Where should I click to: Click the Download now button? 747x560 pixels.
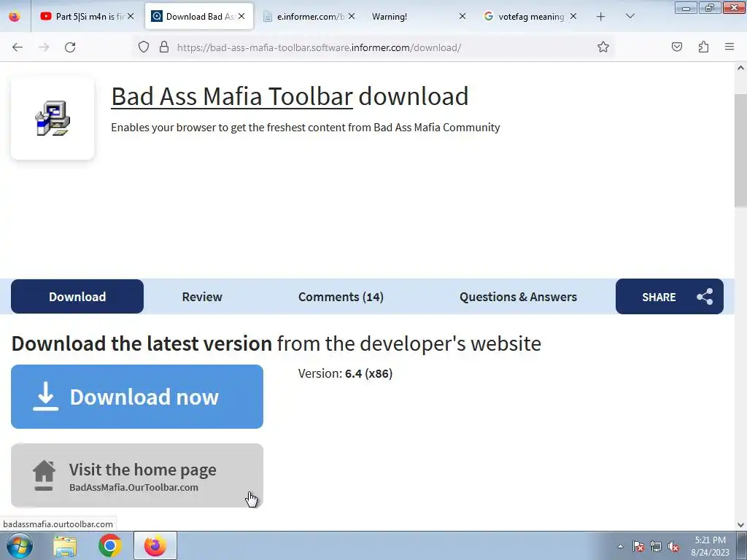click(137, 397)
